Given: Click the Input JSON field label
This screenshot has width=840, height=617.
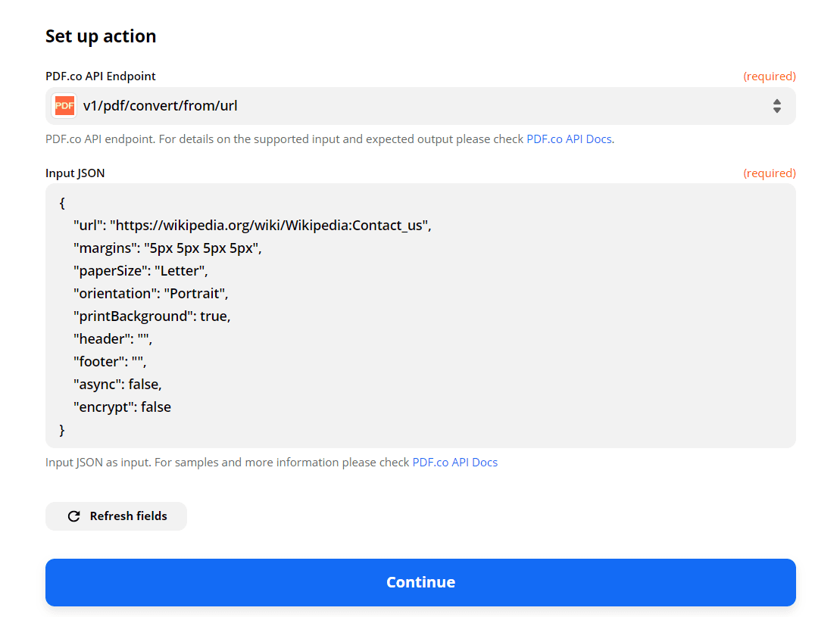Looking at the screenshot, I should 75,173.
